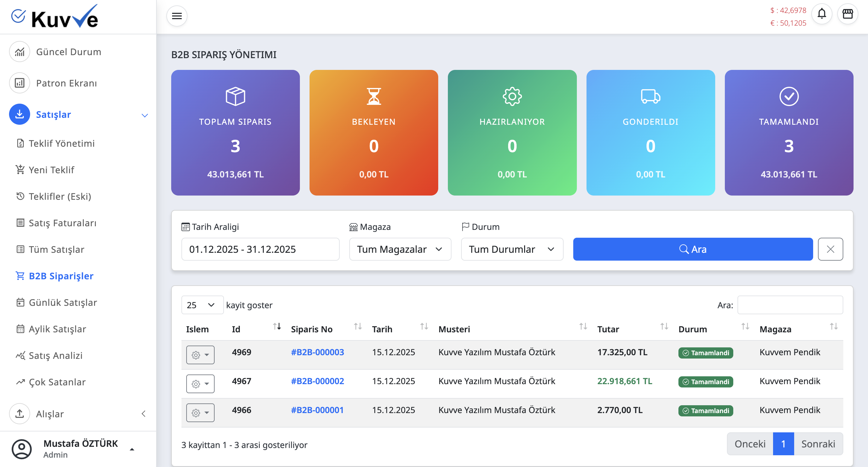868x467 pixels.
Task: Click the Ara search button
Action: 693,249
